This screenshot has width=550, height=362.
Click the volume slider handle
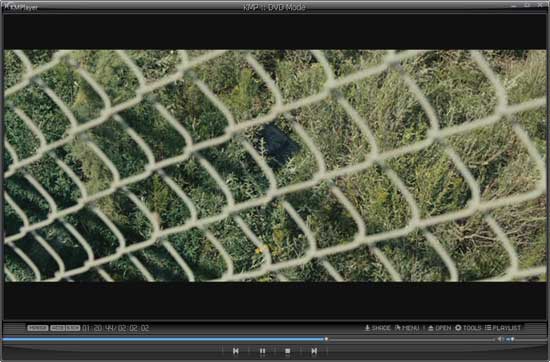coord(512,339)
